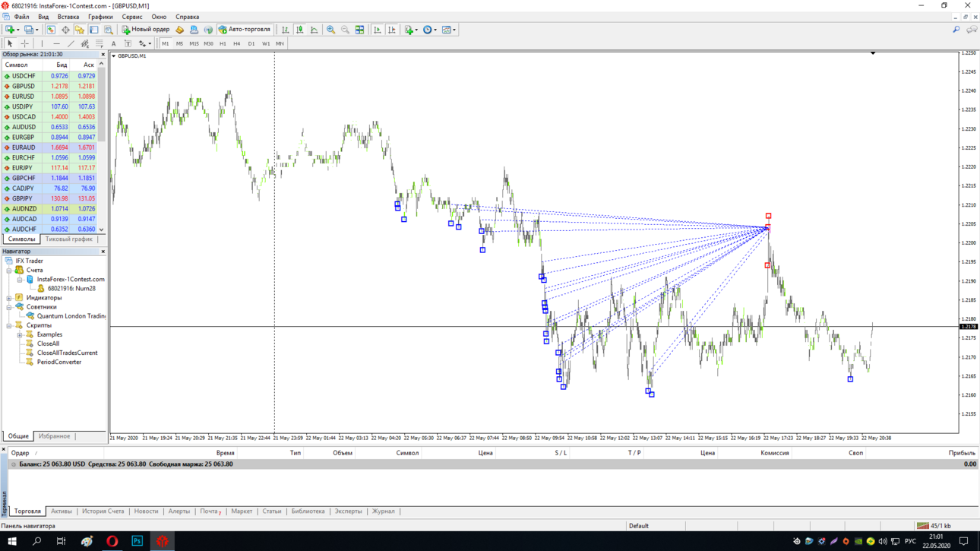
Task: Switch chart to line chart
Action: 314,30
